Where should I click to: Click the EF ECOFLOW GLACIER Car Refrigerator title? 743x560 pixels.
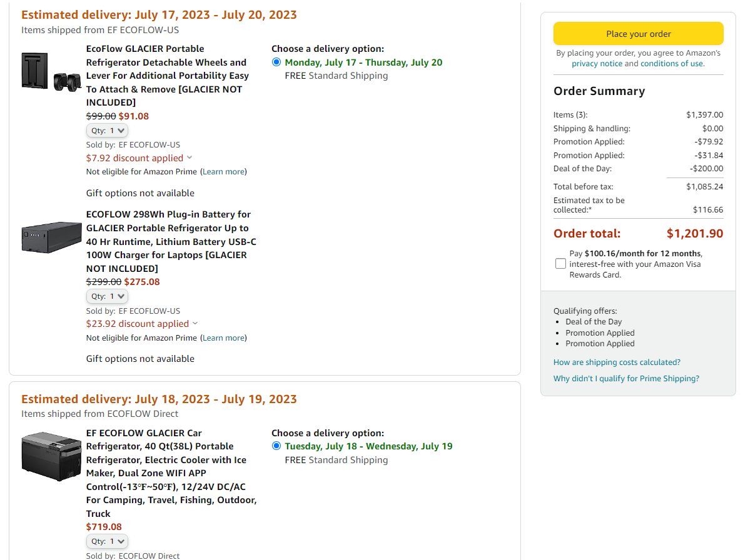[x=171, y=473]
